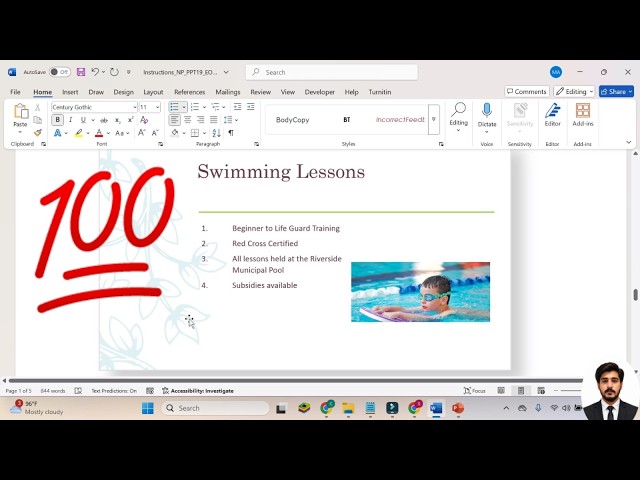Toggle AutoSave switch

(60, 72)
